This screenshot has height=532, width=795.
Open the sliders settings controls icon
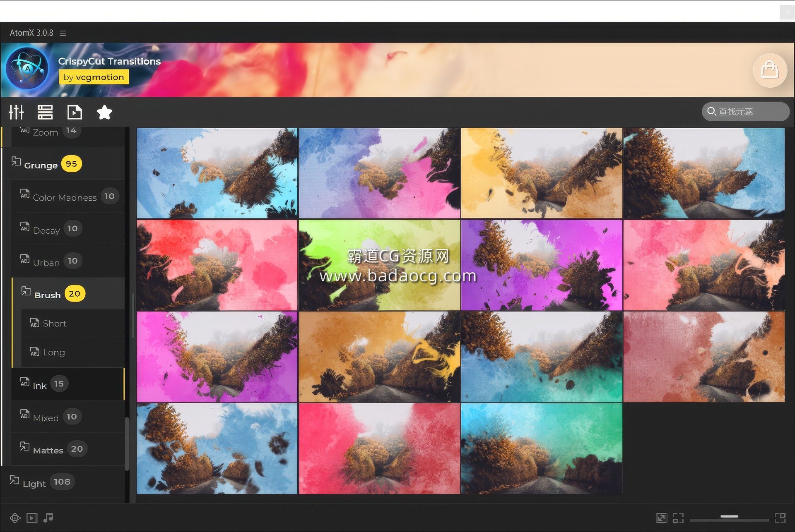pyautogui.click(x=17, y=112)
